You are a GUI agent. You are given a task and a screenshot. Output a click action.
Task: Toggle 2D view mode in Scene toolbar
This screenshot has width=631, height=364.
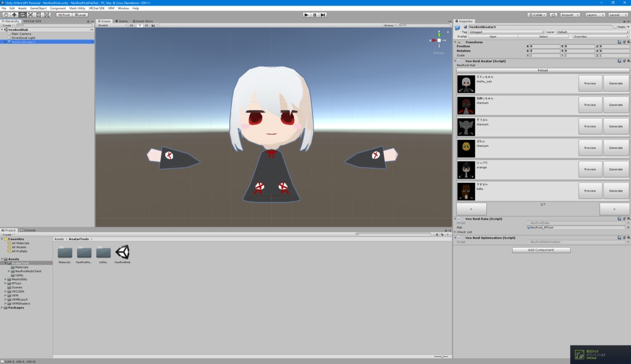(131, 25)
